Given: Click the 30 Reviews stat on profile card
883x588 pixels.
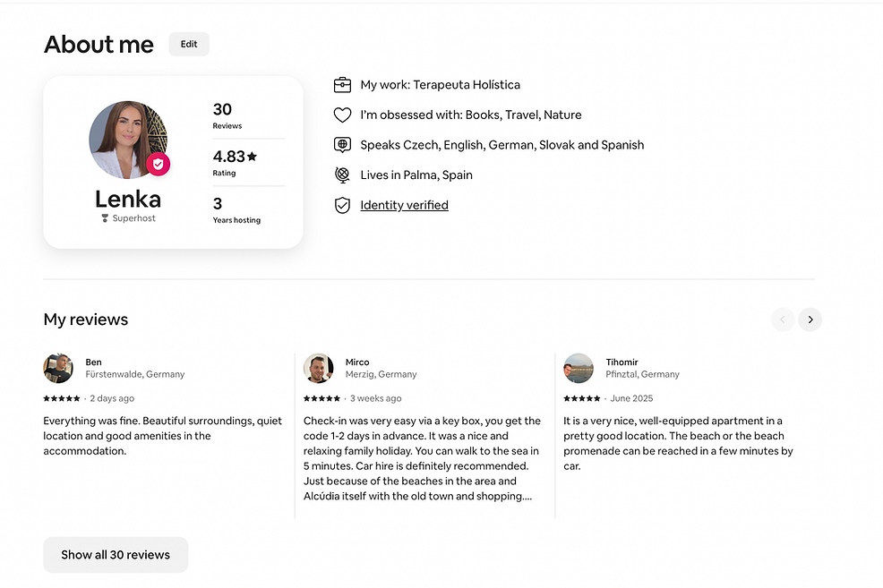Looking at the screenshot, I should (227, 115).
